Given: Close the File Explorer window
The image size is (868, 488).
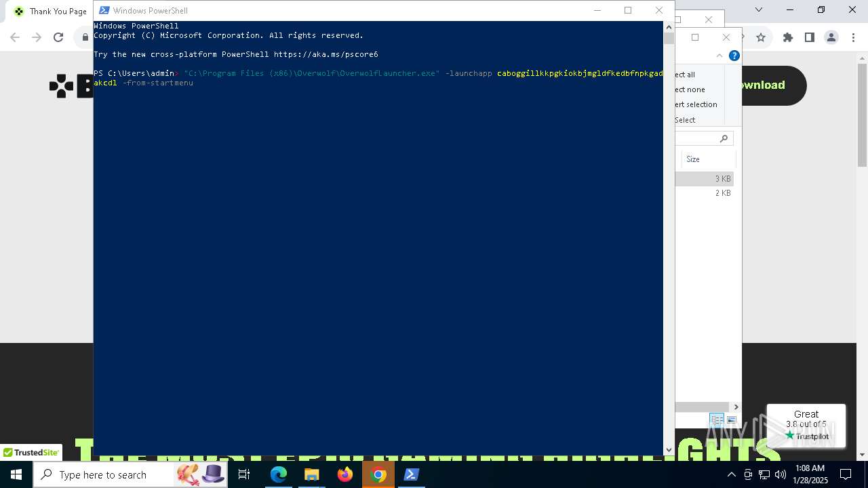Looking at the screenshot, I should click(x=726, y=37).
